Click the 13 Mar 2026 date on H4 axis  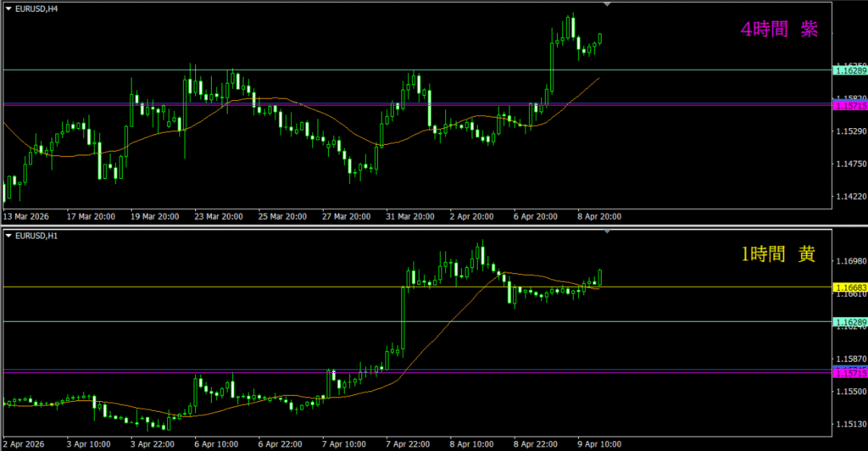click(26, 217)
